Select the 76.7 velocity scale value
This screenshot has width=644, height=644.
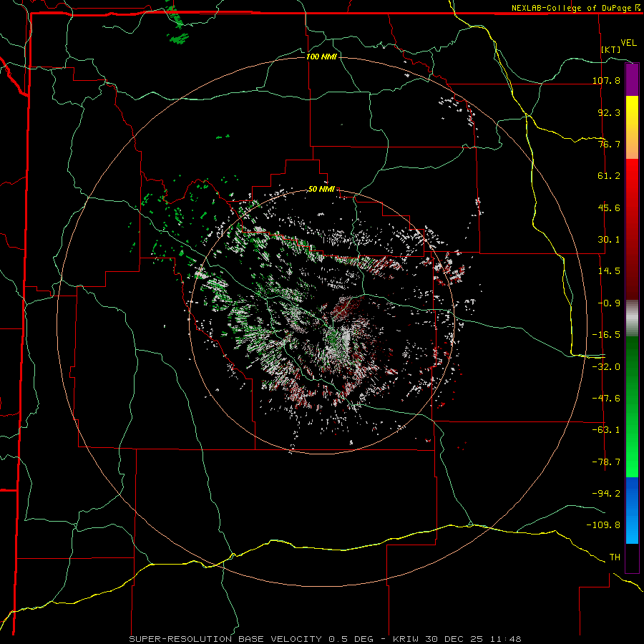point(609,144)
